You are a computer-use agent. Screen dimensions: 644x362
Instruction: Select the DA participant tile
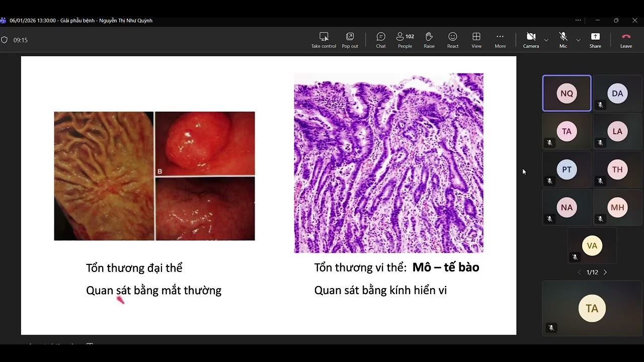pos(617,94)
